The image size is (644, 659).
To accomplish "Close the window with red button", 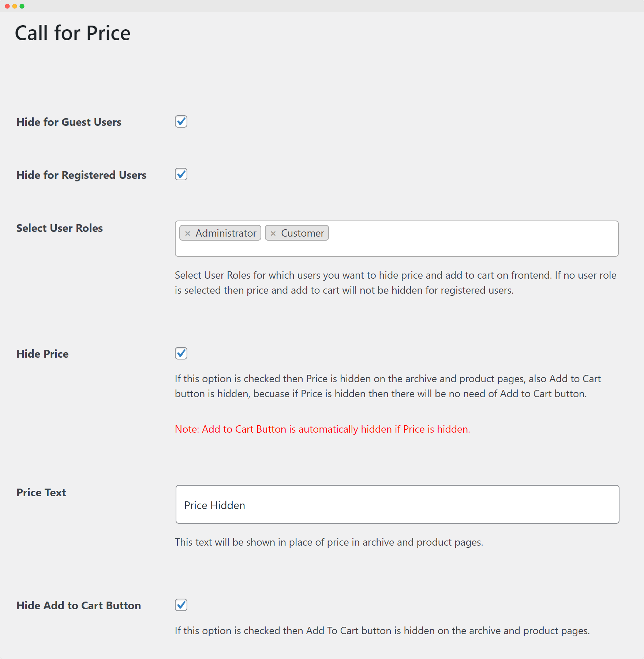I will (7, 6).
